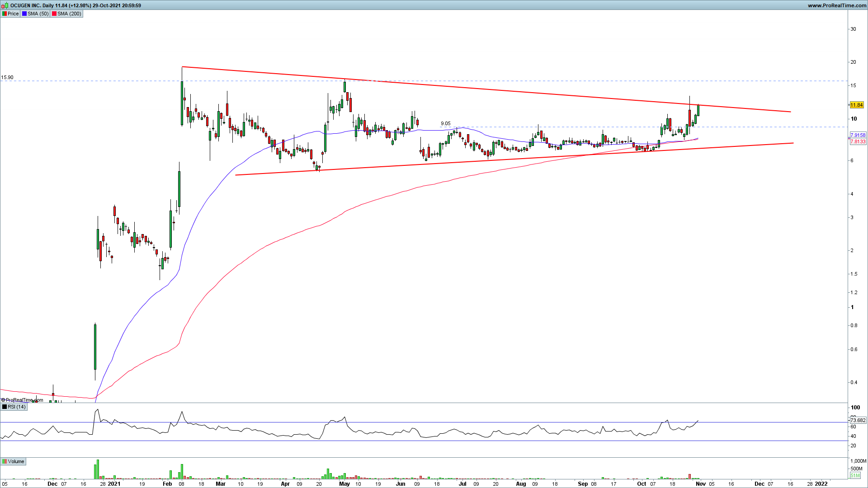Open the SMA (50) indicator settings label

pyautogui.click(x=38, y=14)
